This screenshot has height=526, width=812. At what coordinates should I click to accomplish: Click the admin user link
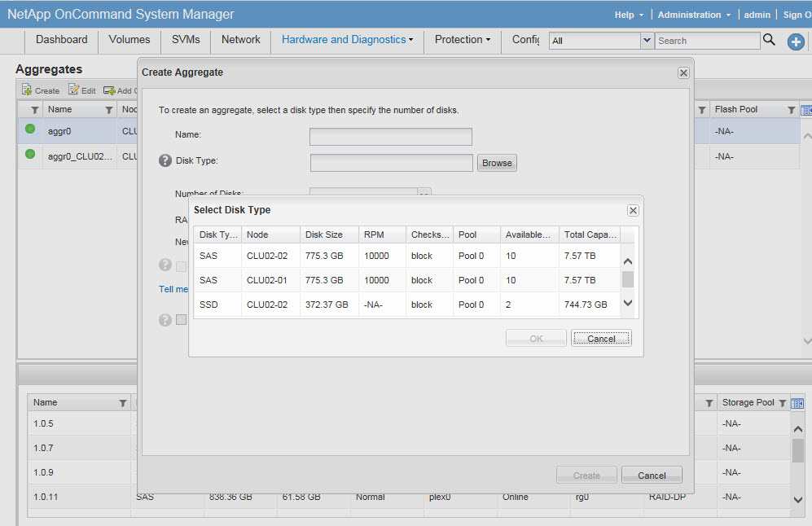757,15
